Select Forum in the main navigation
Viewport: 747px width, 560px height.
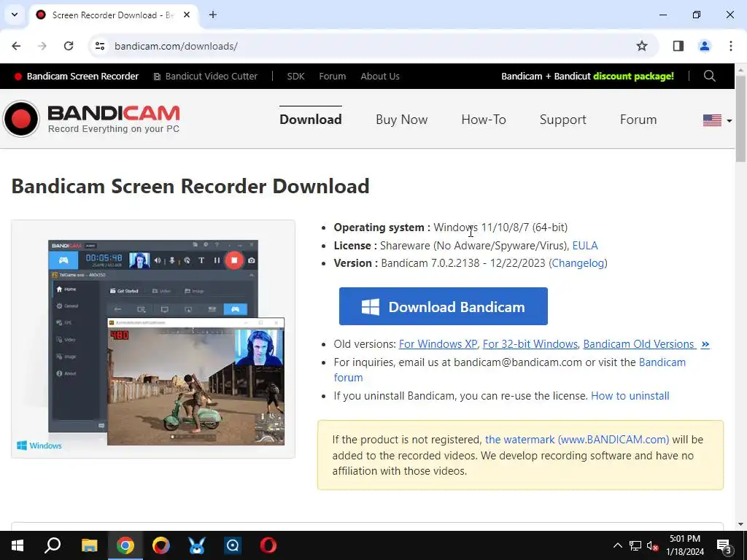(638, 120)
